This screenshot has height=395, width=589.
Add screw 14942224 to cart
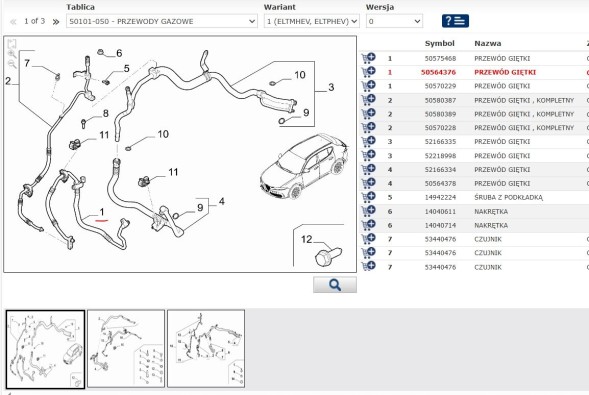click(368, 197)
